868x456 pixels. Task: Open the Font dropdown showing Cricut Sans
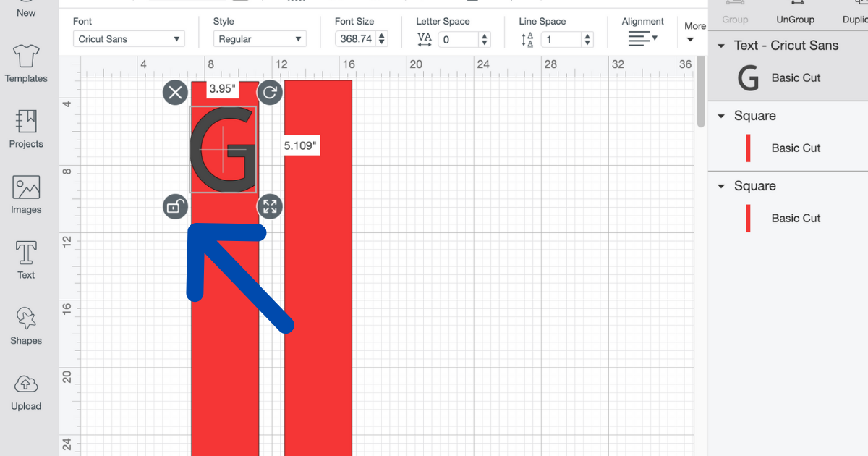129,39
